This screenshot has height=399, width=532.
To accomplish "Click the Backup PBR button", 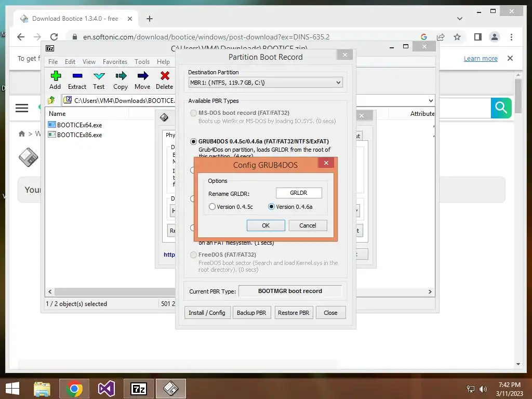I will (x=251, y=313).
